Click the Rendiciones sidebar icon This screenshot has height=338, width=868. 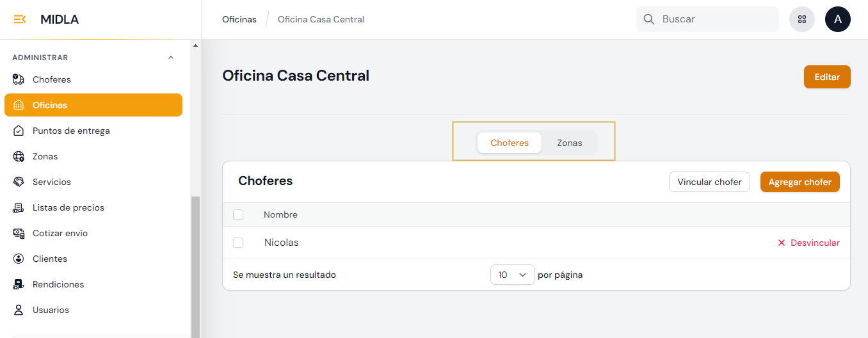click(19, 284)
